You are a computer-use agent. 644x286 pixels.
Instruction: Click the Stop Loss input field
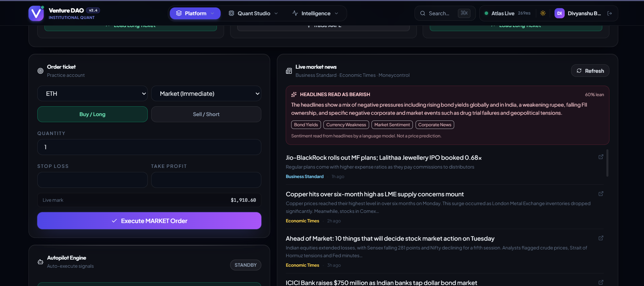point(92,180)
